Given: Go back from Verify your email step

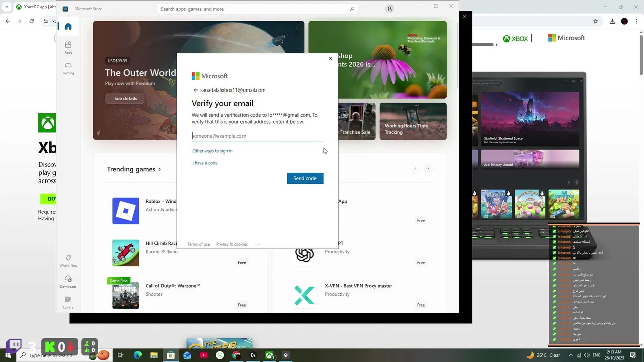Looking at the screenshot, I should point(196,90).
